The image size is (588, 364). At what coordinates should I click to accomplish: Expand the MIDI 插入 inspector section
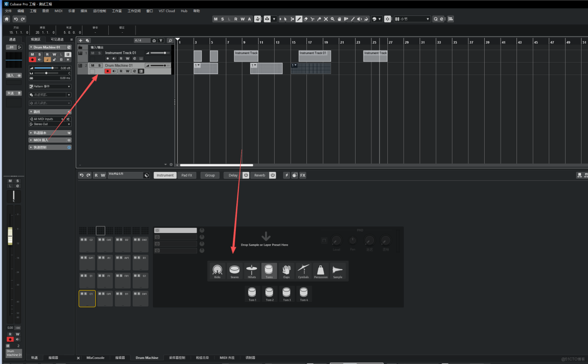pos(50,140)
